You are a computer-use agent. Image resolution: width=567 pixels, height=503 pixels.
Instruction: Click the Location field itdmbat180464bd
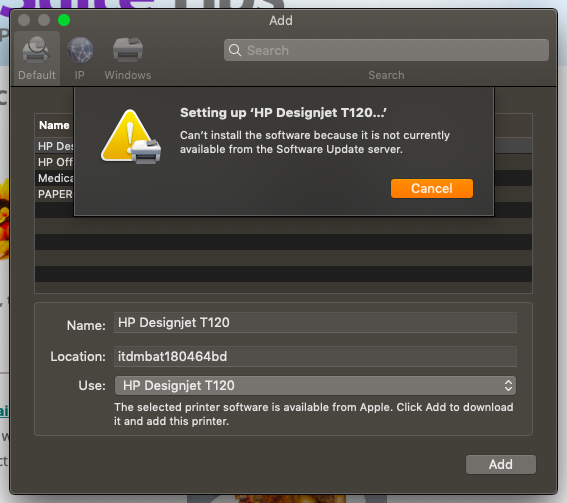315,357
